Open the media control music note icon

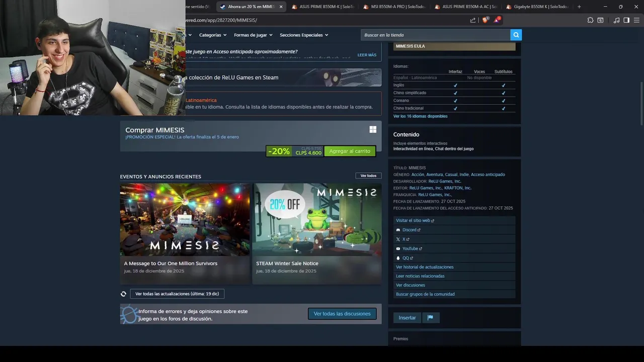616,20
